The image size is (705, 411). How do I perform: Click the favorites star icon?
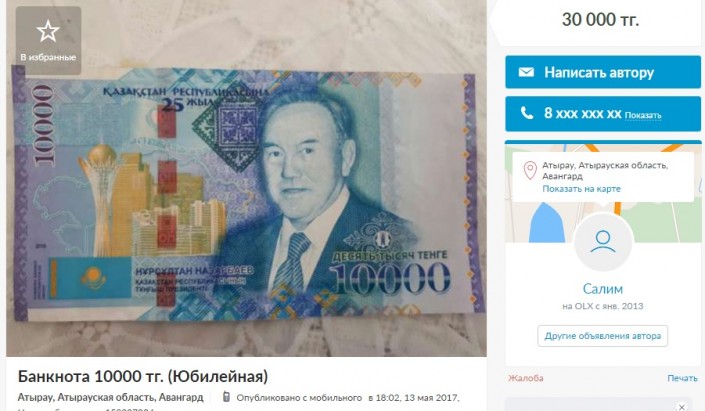pos(48,31)
